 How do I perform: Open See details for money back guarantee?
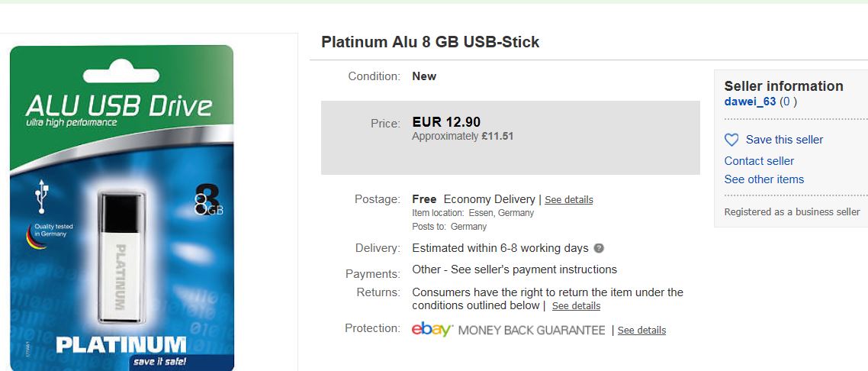(641, 331)
